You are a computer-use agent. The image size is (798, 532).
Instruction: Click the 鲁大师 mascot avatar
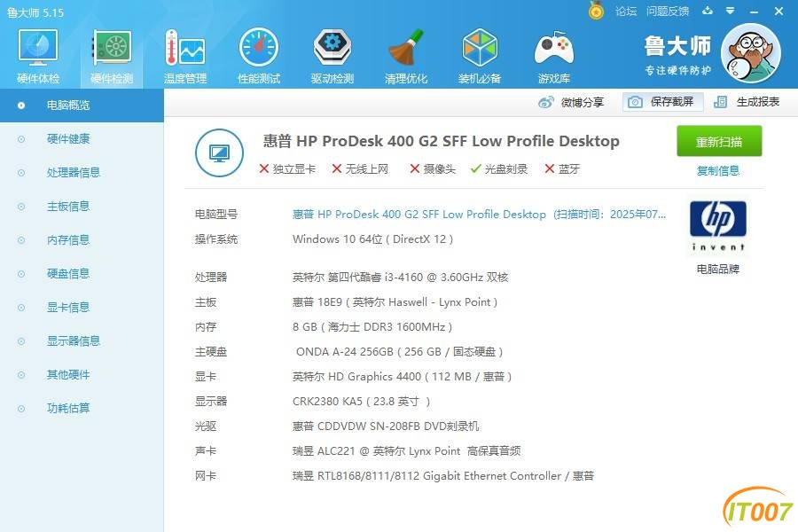point(751,53)
